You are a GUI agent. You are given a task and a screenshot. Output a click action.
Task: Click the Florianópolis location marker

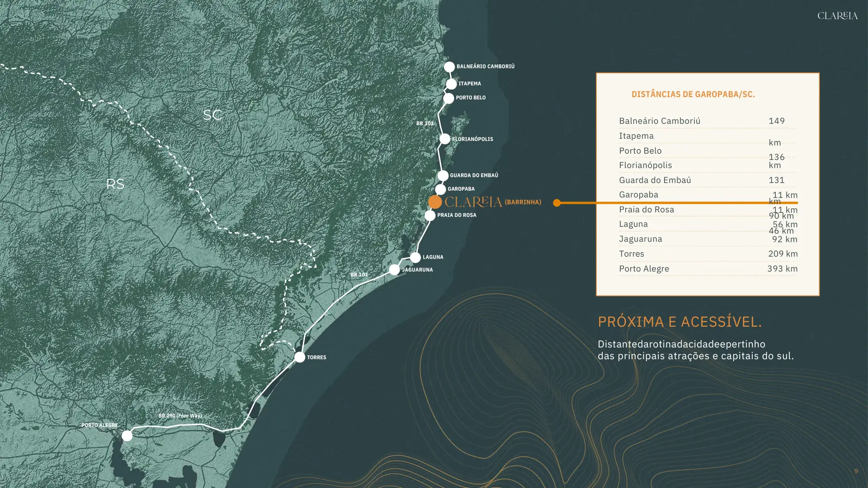[x=445, y=139]
